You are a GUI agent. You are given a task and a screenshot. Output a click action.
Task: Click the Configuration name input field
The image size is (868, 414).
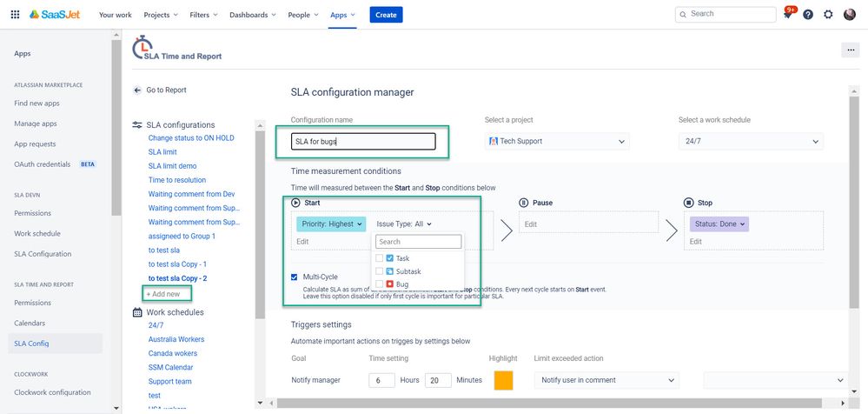point(363,141)
